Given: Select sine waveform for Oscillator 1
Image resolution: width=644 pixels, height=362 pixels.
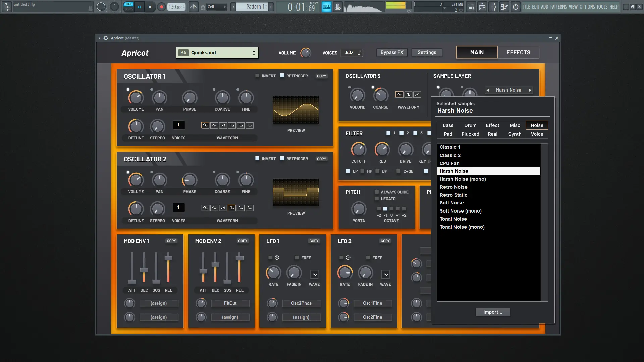Looking at the screenshot, I should pyautogui.click(x=205, y=125).
